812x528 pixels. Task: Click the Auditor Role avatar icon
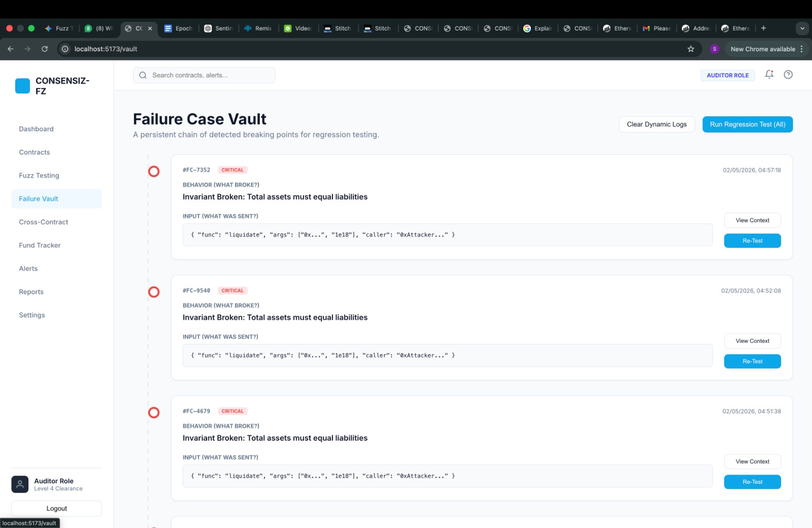click(20, 484)
